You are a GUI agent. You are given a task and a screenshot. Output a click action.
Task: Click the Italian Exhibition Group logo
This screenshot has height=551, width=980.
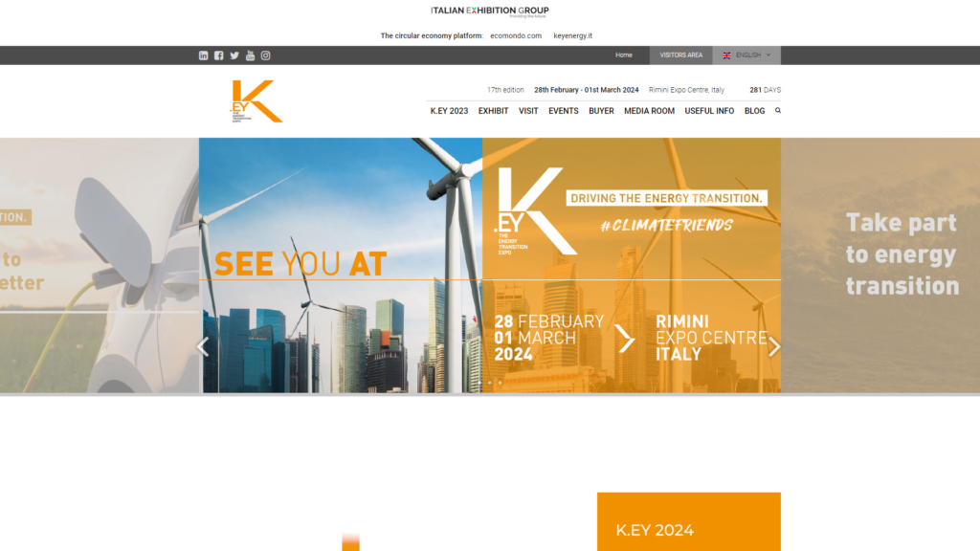(490, 11)
